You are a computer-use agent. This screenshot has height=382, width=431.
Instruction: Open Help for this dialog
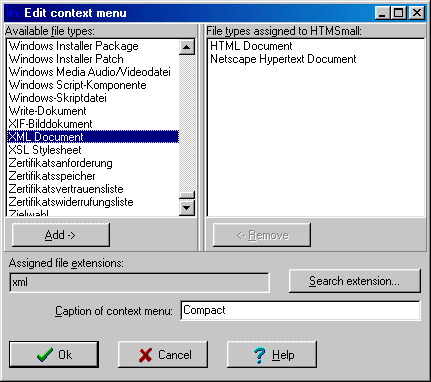[272, 354]
